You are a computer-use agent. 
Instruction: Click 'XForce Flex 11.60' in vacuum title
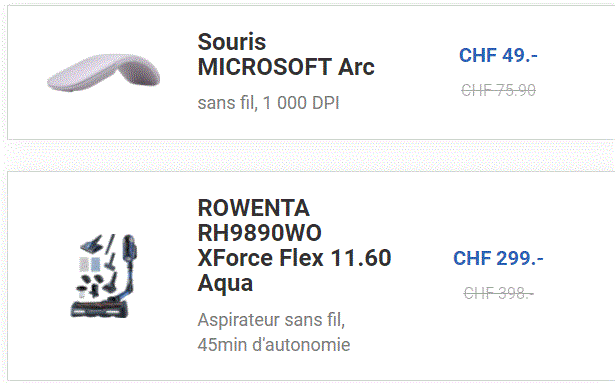tap(294, 258)
